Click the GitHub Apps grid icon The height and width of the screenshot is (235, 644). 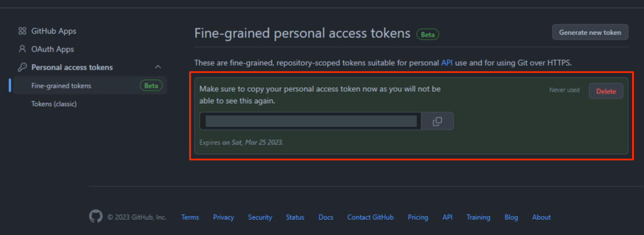point(22,31)
